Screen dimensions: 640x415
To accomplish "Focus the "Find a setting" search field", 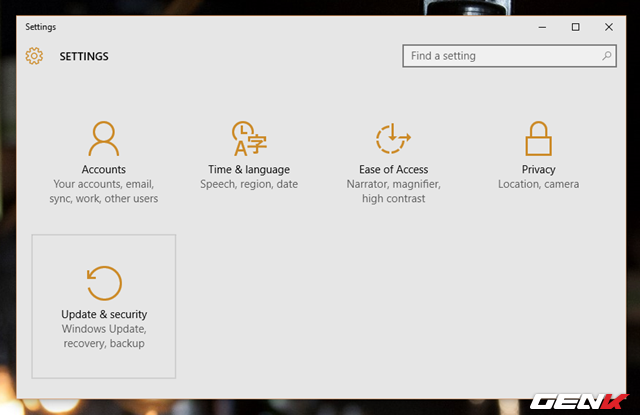I will [x=500, y=56].
